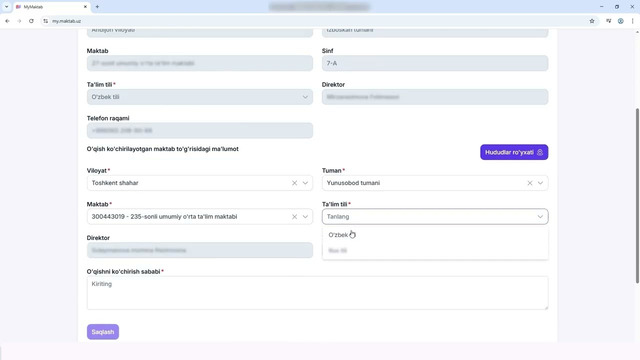Viewport: 640px width, 360px height.
Task: Bookmark this page with star icon
Action: (x=592, y=21)
